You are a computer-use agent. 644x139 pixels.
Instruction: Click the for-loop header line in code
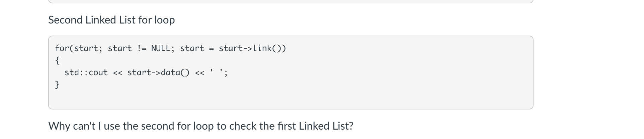(x=171, y=48)
